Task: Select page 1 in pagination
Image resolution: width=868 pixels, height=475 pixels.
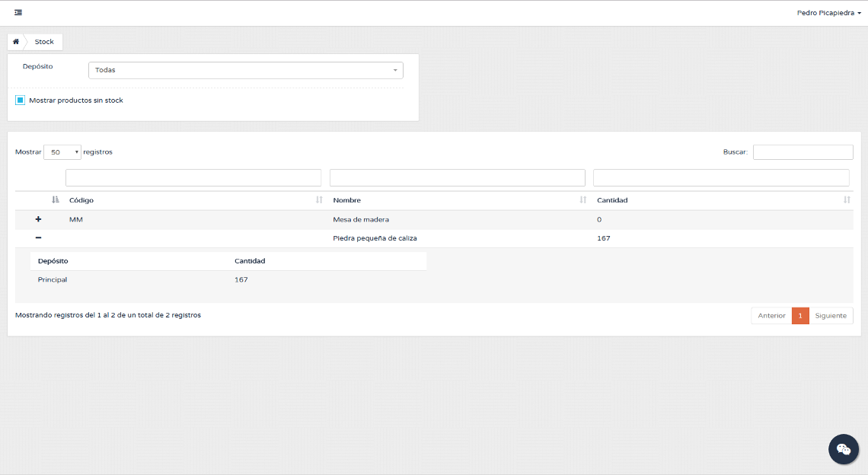Action: pos(800,316)
